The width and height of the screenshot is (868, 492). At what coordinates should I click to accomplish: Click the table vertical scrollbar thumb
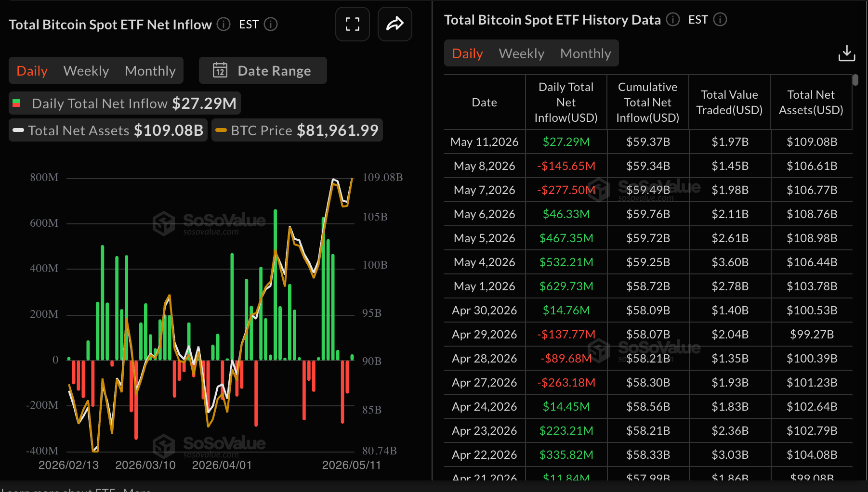point(855,80)
